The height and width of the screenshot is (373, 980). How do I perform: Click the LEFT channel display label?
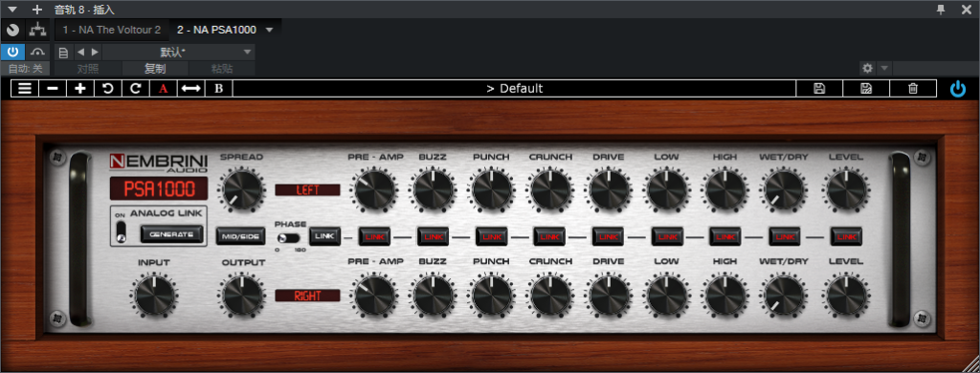[x=307, y=190]
